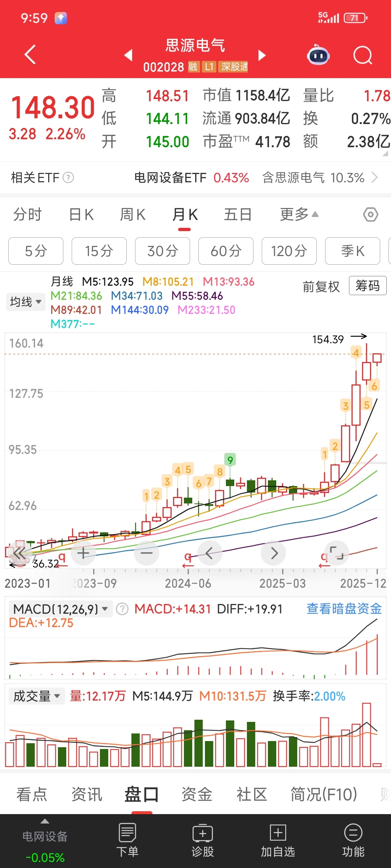The height and width of the screenshot is (868, 391).
Task: Select the 月K chart tab
Action: [x=185, y=214]
